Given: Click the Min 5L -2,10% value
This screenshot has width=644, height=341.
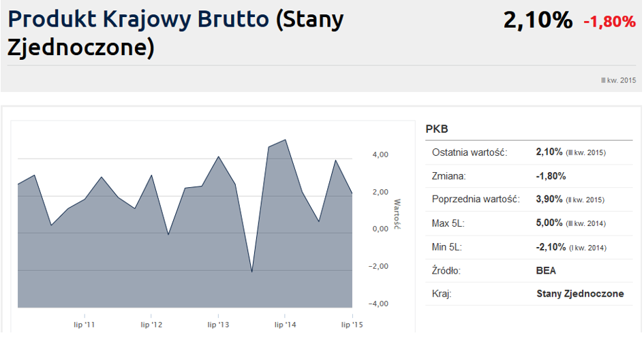Looking at the screenshot, I should [549, 247].
